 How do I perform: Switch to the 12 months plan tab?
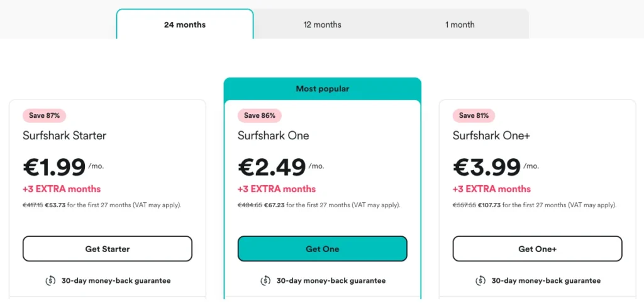point(323,25)
